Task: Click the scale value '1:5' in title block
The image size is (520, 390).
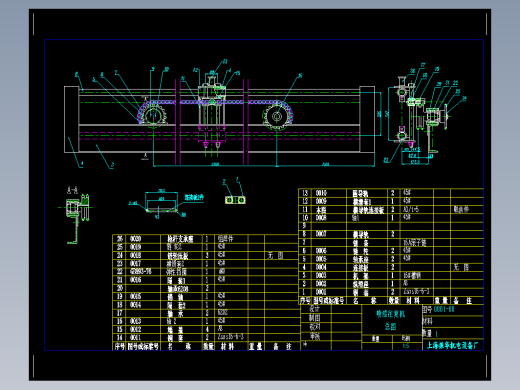Action: coord(406,346)
